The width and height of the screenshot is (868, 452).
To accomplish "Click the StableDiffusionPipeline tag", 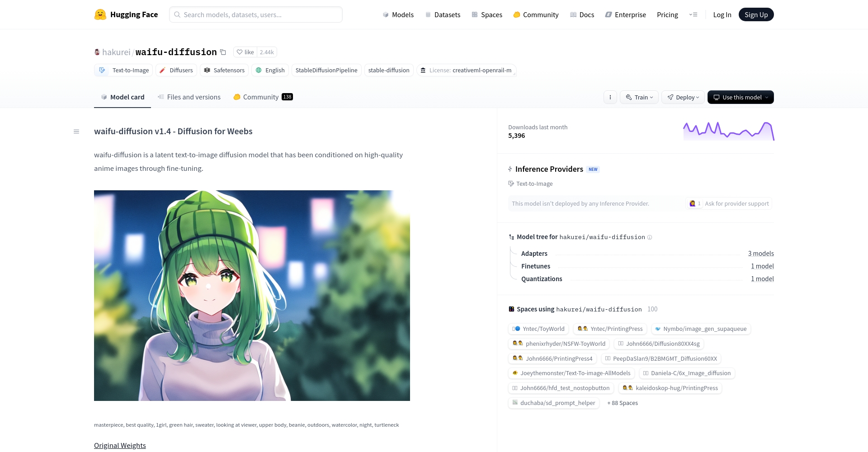I will (326, 70).
